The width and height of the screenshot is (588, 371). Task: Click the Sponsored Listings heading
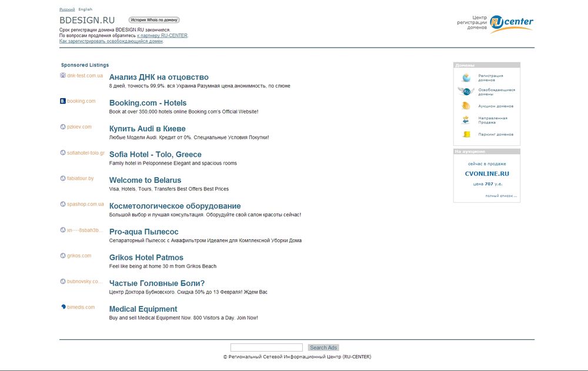click(x=85, y=65)
